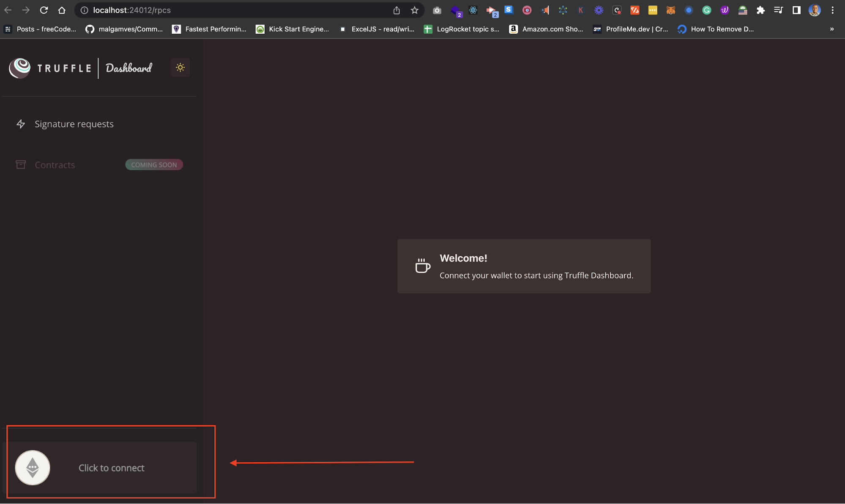Open the 'Amazon.com Sho...' bookmark
Image resolution: width=845 pixels, height=504 pixels.
click(546, 29)
